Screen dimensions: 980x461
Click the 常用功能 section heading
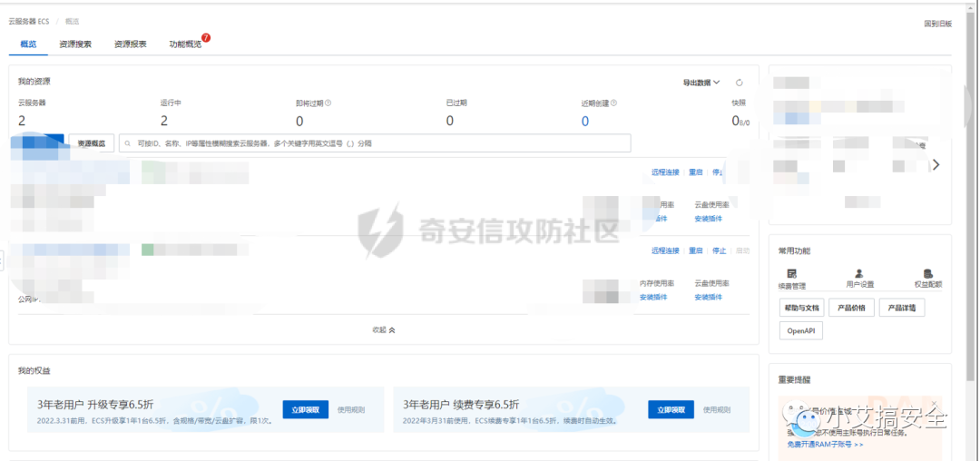point(794,250)
